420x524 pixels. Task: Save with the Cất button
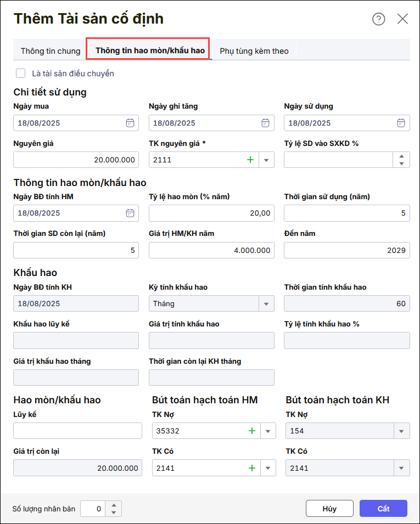[x=383, y=509]
